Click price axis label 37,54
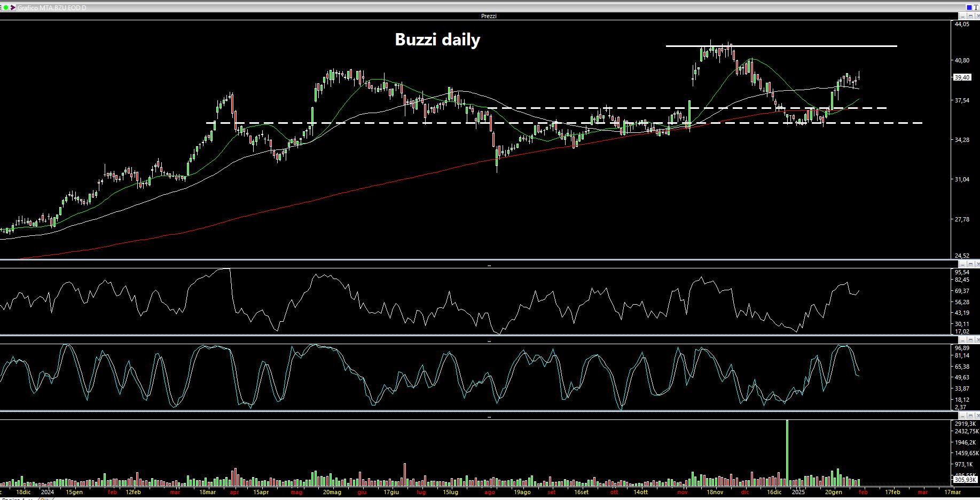The height and width of the screenshot is (500, 980). tap(962, 100)
